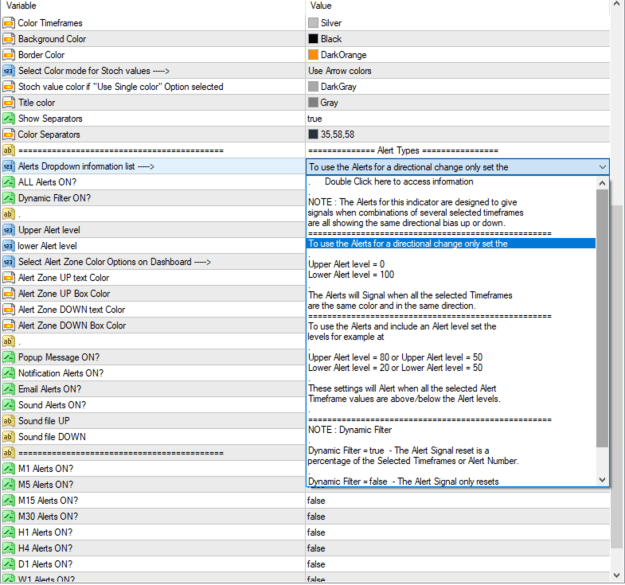Click the Gray title color swatch

[x=313, y=103]
